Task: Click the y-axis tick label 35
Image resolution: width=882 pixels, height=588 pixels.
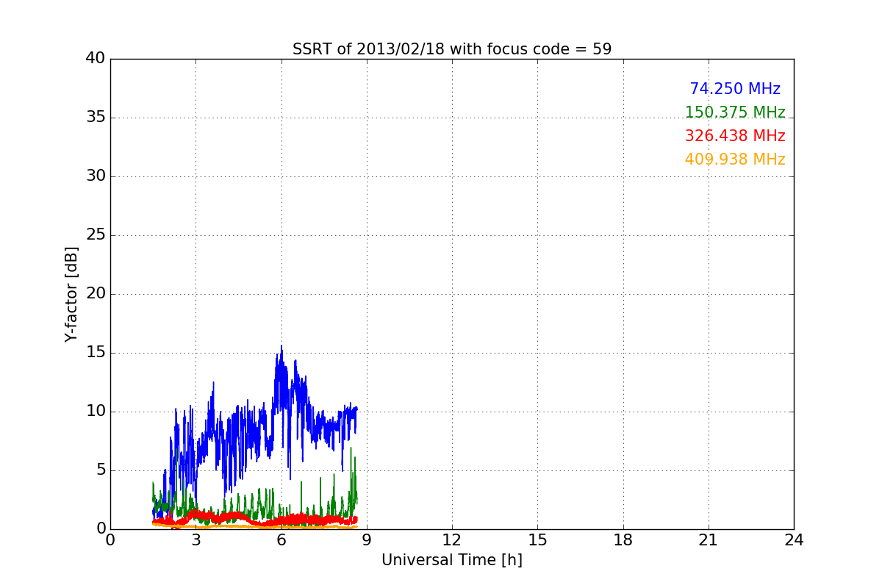Action: coord(96,118)
